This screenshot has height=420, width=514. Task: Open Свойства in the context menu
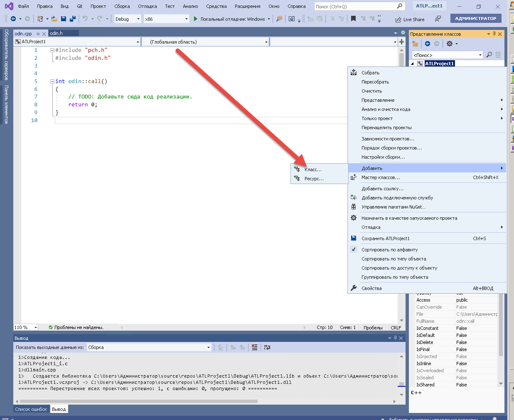[x=371, y=288]
